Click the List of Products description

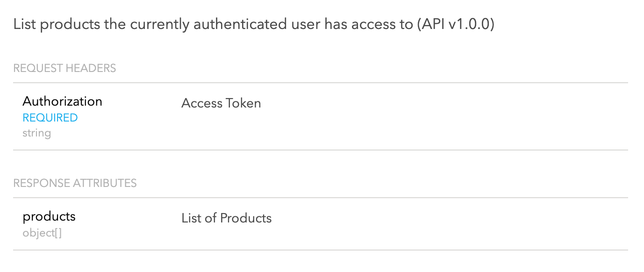tap(226, 218)
